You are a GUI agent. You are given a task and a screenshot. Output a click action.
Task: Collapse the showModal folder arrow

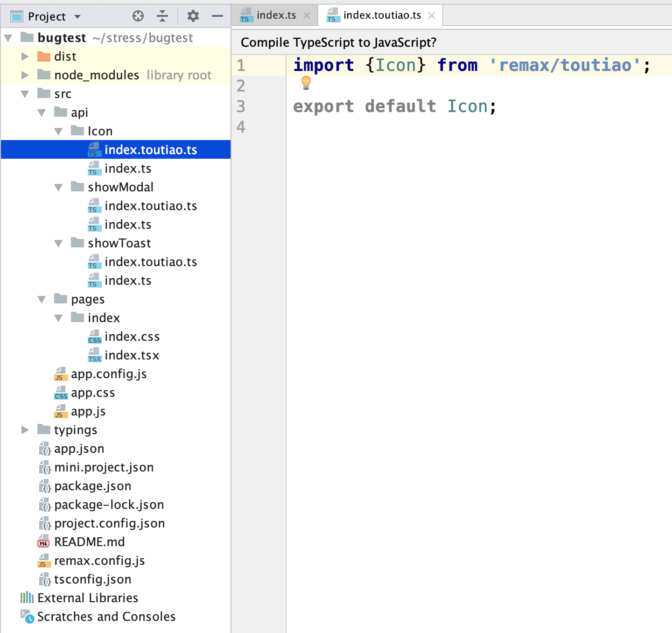click(59, 187)
